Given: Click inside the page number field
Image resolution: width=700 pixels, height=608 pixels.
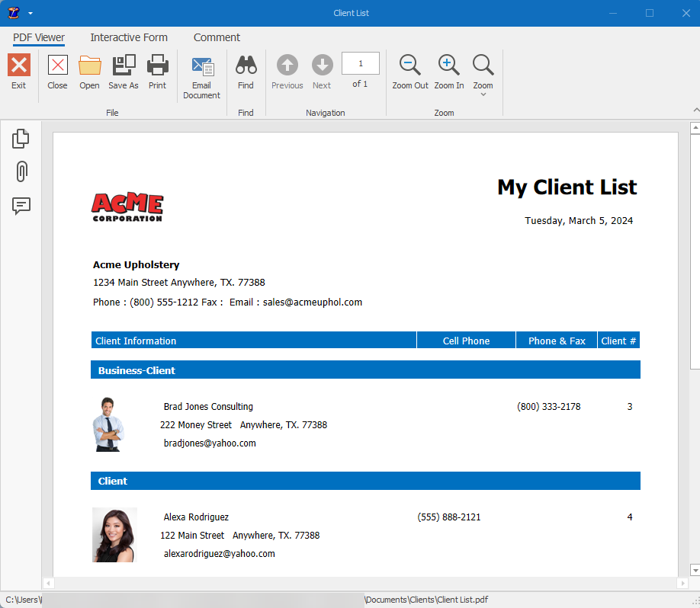Looking at the screenshot, I should [x=360, y=63].
